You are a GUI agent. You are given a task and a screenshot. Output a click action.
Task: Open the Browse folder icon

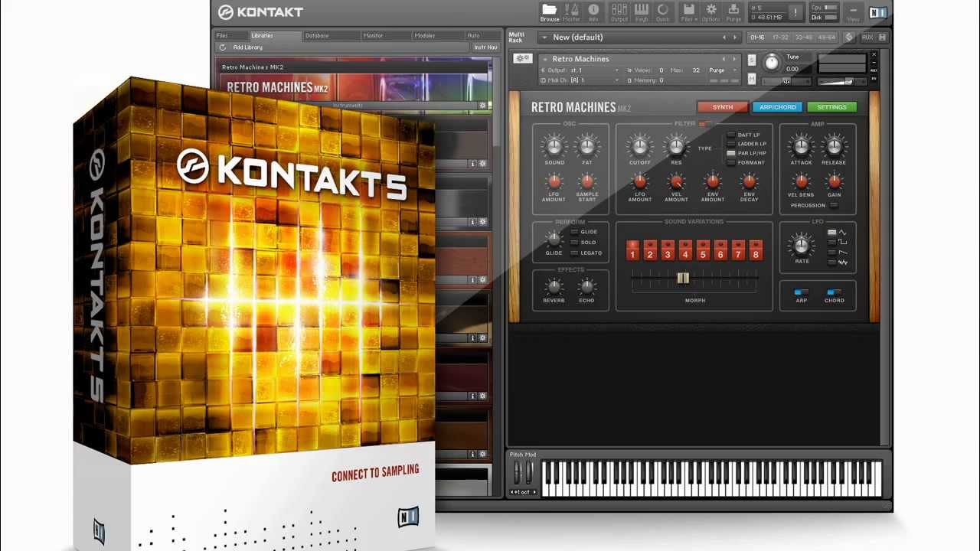pos(549,12)
